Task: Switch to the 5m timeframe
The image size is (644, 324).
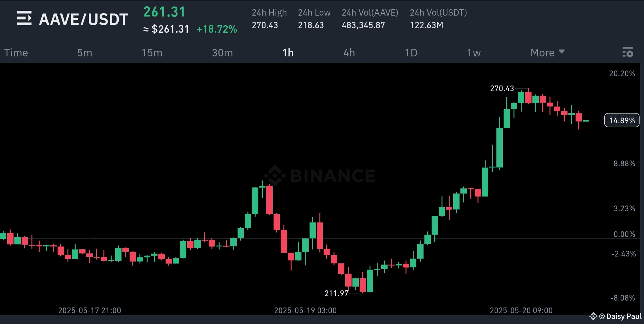Action: click(85, 52)
